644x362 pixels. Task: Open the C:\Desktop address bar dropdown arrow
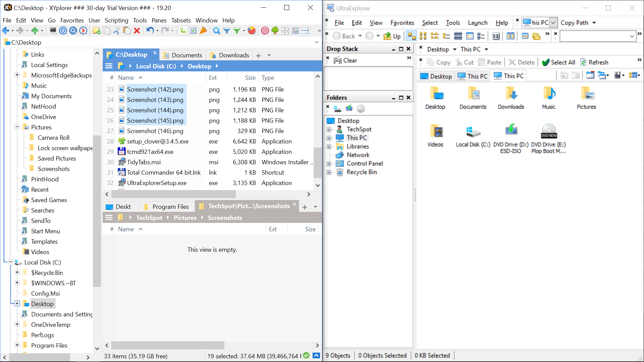click(x=317, y=42)
